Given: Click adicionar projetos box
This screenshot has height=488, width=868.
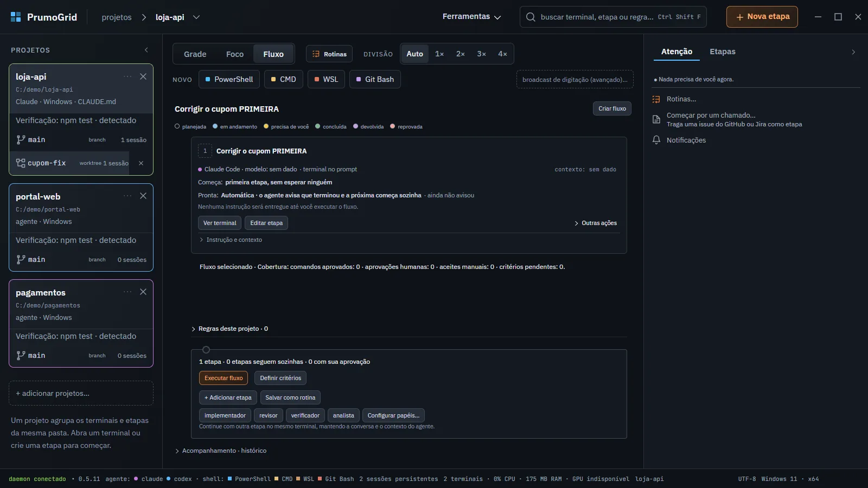Looking at the screenshot, I should (x=81, y=393).
